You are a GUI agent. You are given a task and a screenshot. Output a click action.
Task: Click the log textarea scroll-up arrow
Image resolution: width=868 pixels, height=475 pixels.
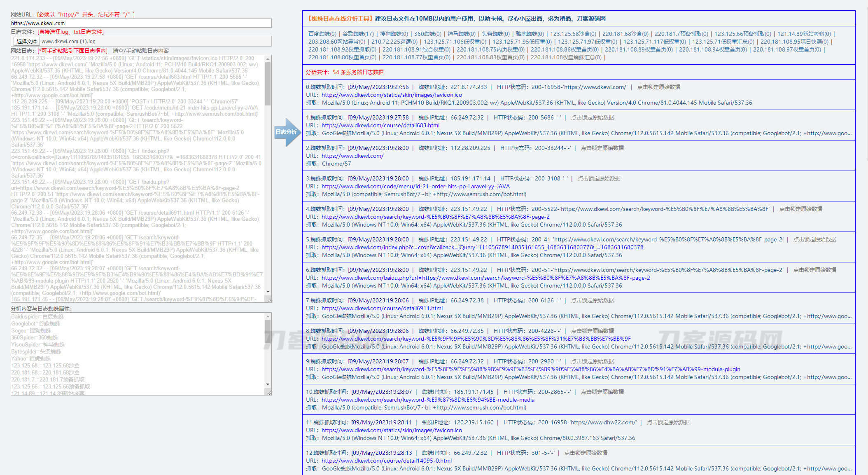click(268, 58)
